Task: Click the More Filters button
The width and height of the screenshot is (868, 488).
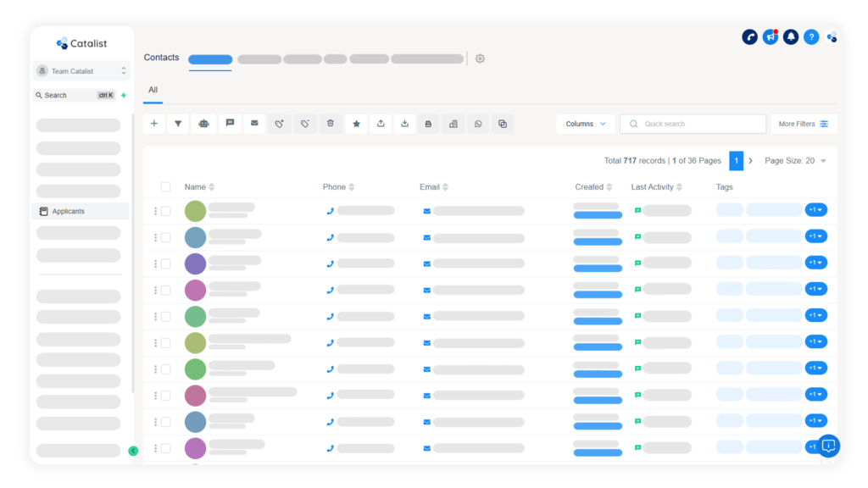Action: [x=802, y=124]
